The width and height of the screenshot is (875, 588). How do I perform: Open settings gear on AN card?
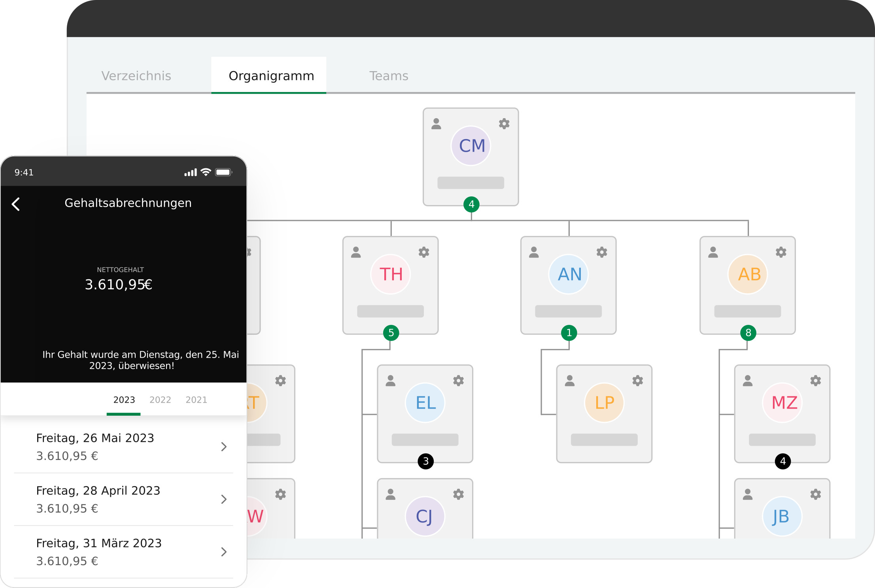click(601, 252)
